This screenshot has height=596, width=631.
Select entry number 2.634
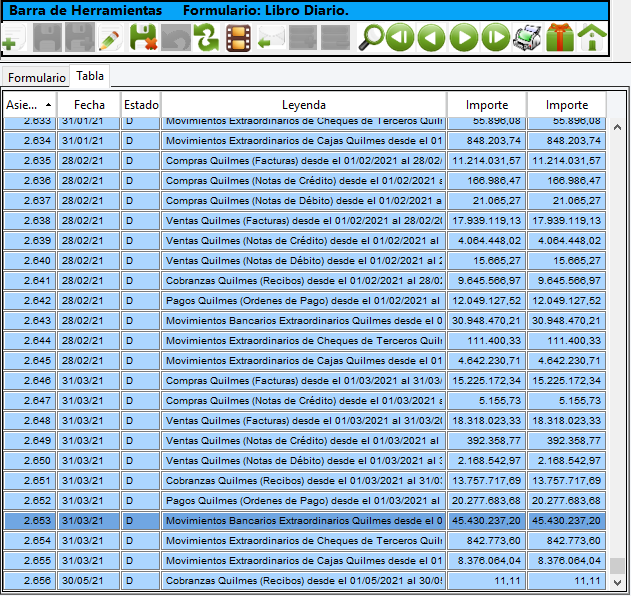tap(29, 140)
